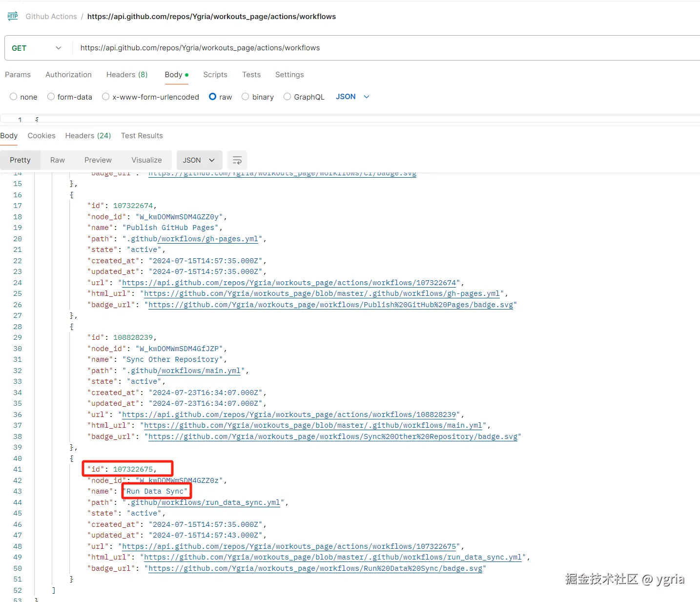700x602 pixels.
Task: Open the gh-pages.yml html_url link
Action: pos(322,293)
